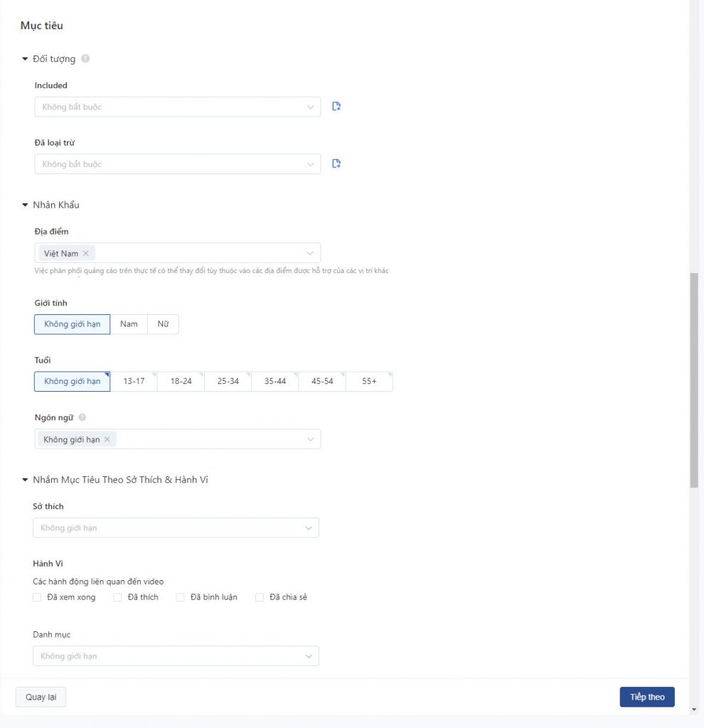Open the Sở thích dropdown
Image resolution: width=704 pixels, height=728 pixels.
(x=176, y=528)
